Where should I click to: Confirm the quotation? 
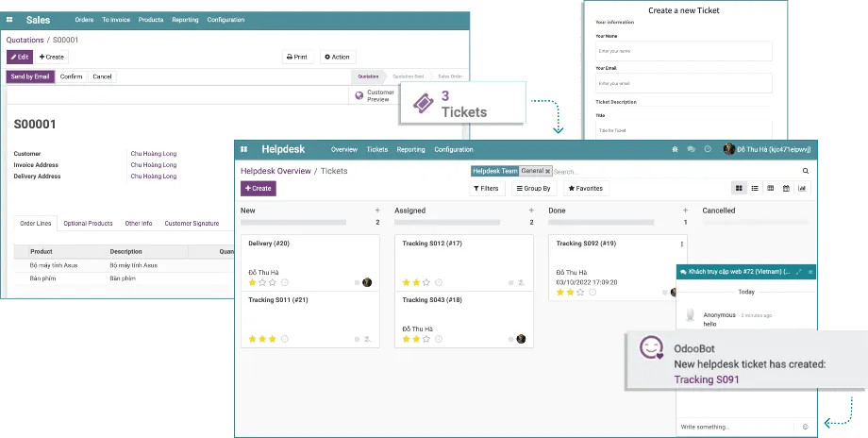tap(72, 76)
